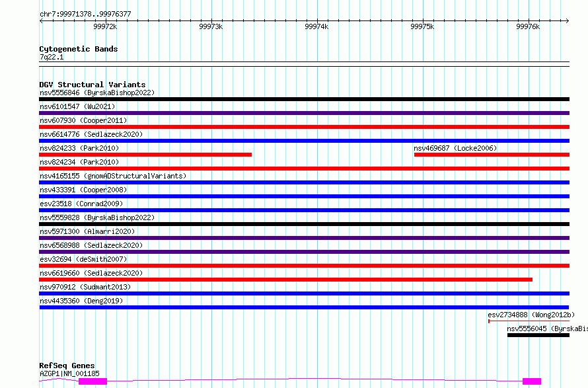Click the red nsv469687 variant bar

pyautogui.click(x=492, y=155)
